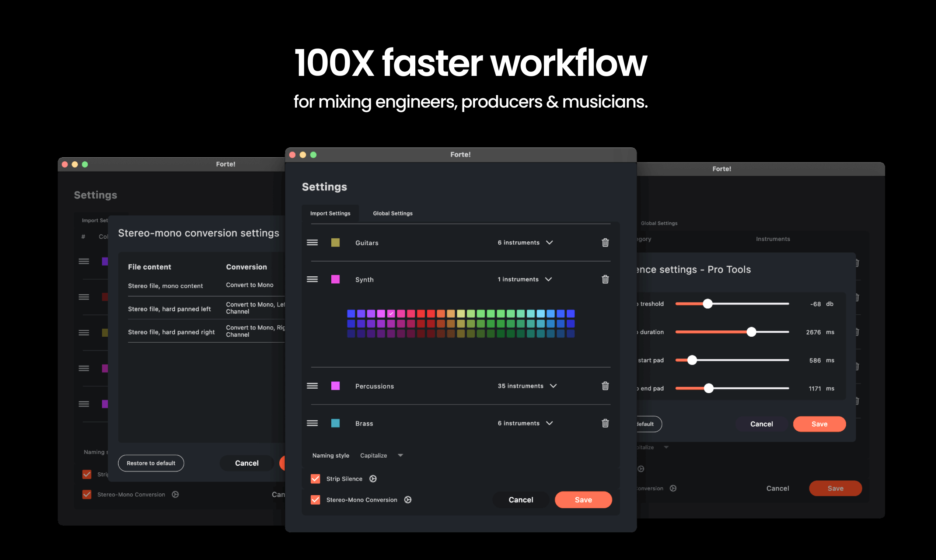The height and width of the screenshot is (560, 936).
Task: Expand the Guitars 6 instruments chevron
Action: point(549,243)
